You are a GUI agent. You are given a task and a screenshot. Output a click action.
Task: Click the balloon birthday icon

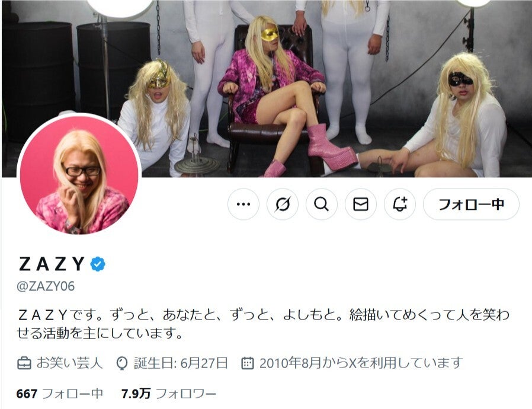(x=121, y=363)
